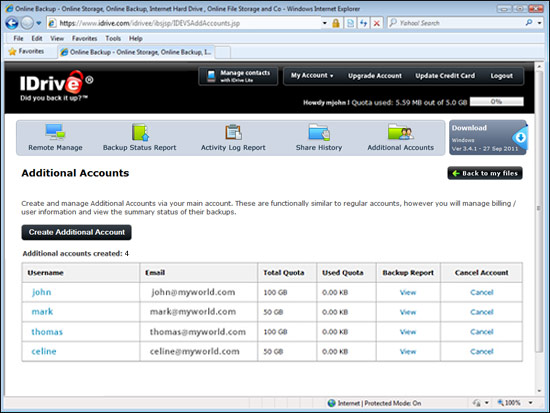
Task: Open the View menu
Action: (57, 38)
